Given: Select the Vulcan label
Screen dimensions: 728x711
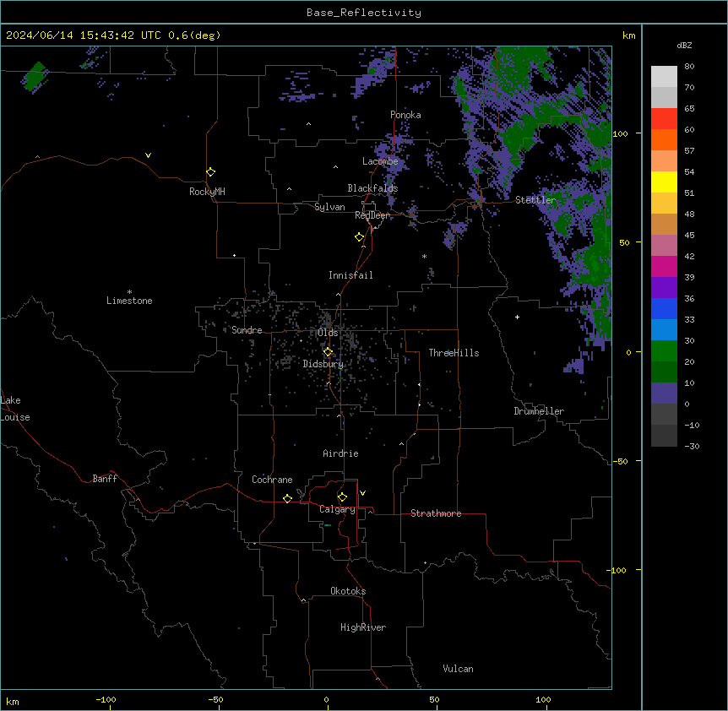Looking at the screenshot, I should (x=458, y=669).
